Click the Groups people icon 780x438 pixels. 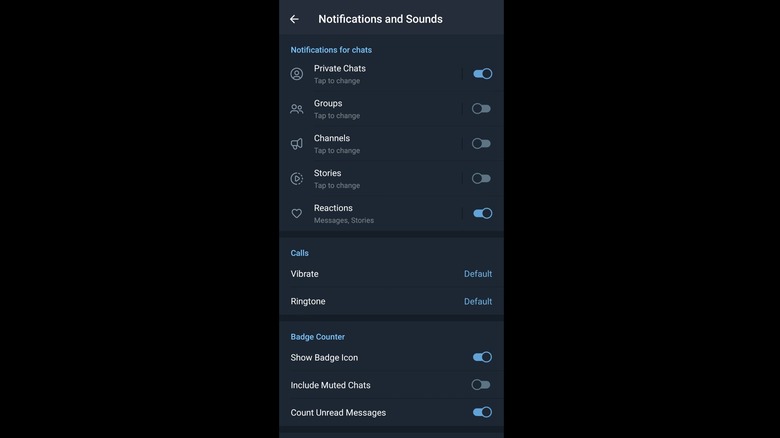[297, 109]
